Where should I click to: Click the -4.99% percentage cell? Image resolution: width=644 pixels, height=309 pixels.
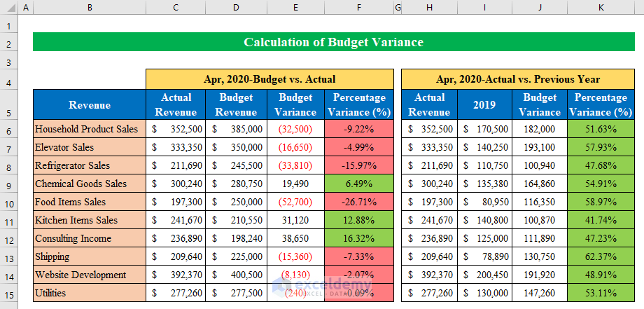(359, 147)
